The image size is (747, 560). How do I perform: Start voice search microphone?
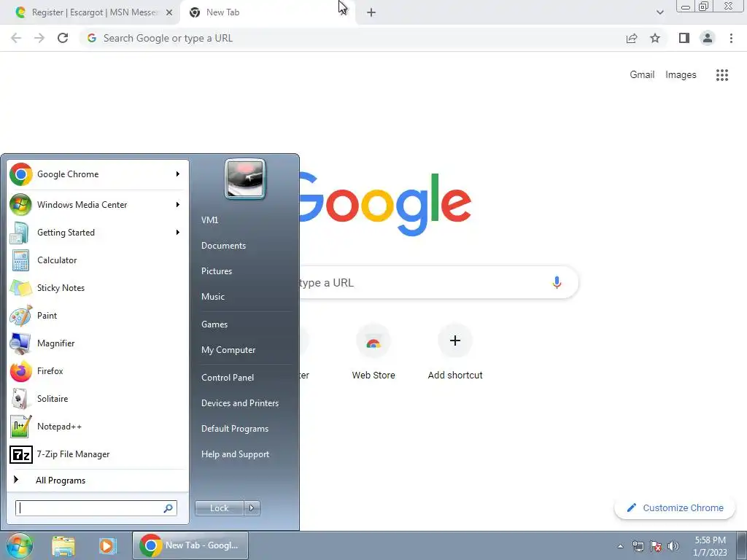[557, 282]
